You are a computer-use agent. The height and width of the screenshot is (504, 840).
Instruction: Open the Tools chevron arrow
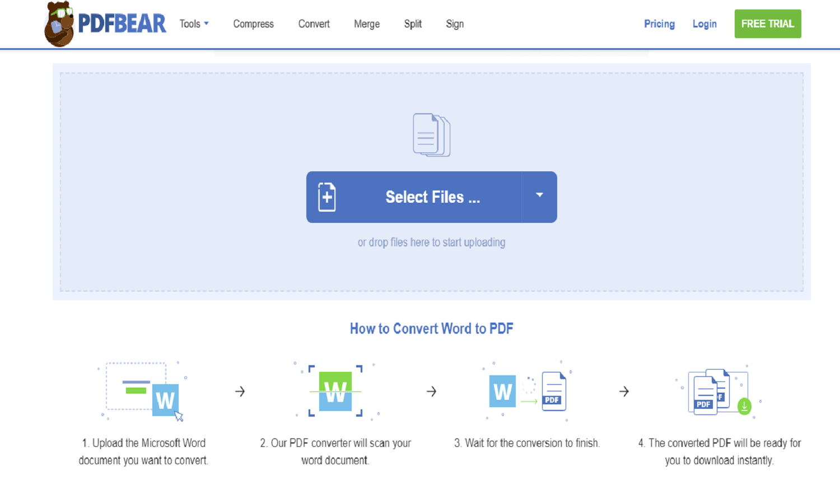coord(206,22)
